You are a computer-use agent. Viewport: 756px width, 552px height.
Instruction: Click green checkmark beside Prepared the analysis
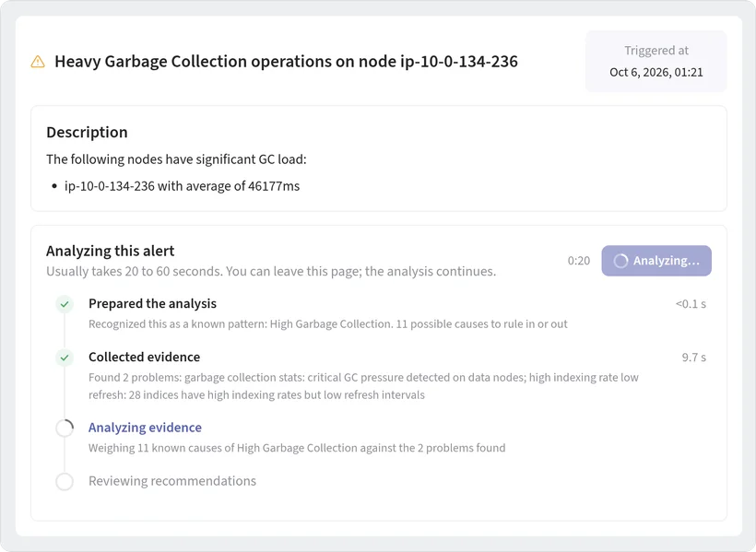[65, 304]
